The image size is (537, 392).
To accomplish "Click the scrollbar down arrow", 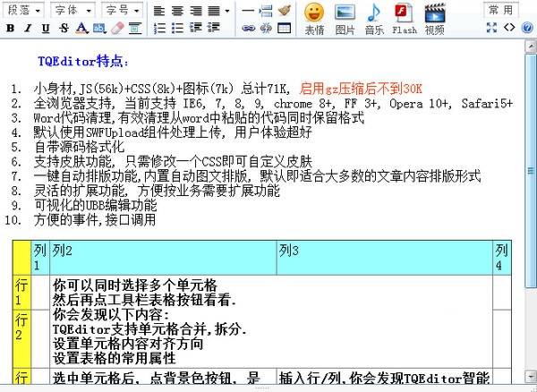I will [531, 375].
